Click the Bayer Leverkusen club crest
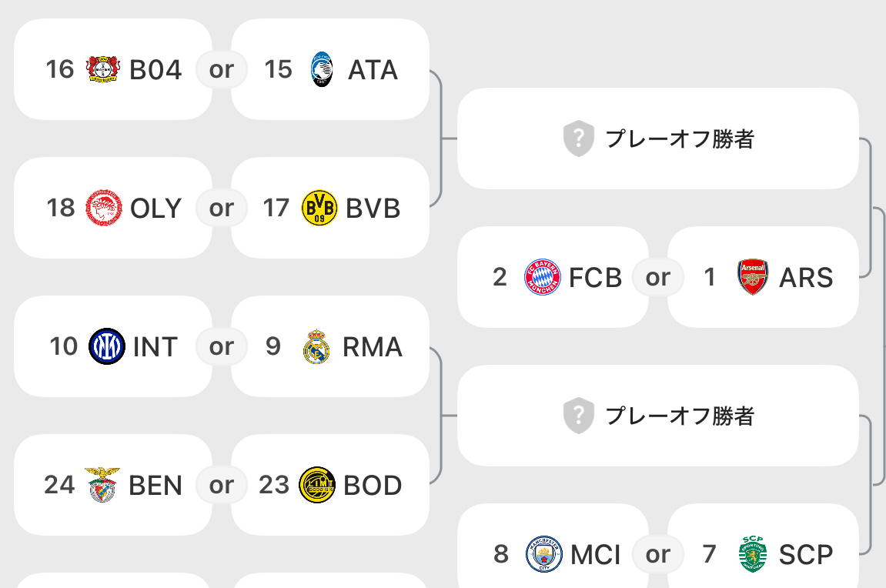This screenshot has width=886, height=588. (x=102, y=69)
